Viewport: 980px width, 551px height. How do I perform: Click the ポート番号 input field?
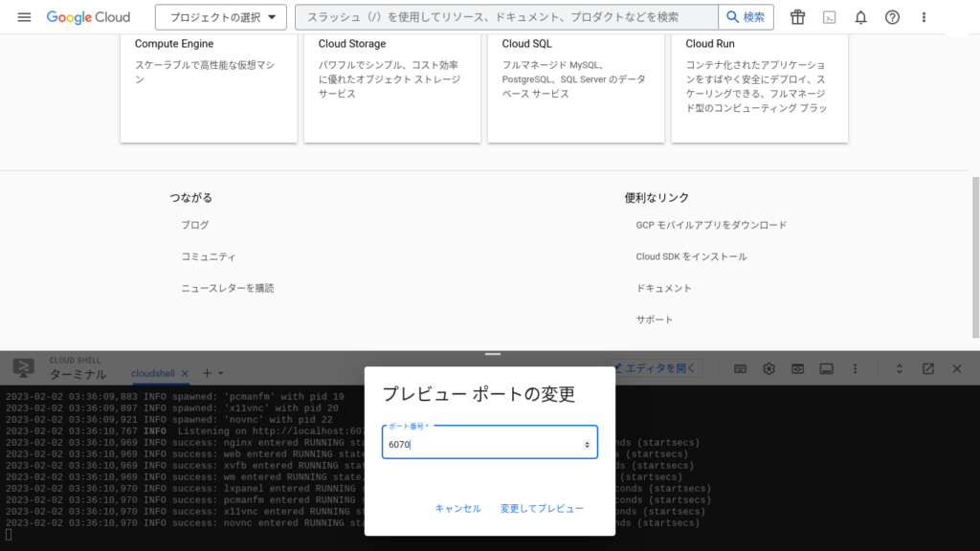[479, 445]
